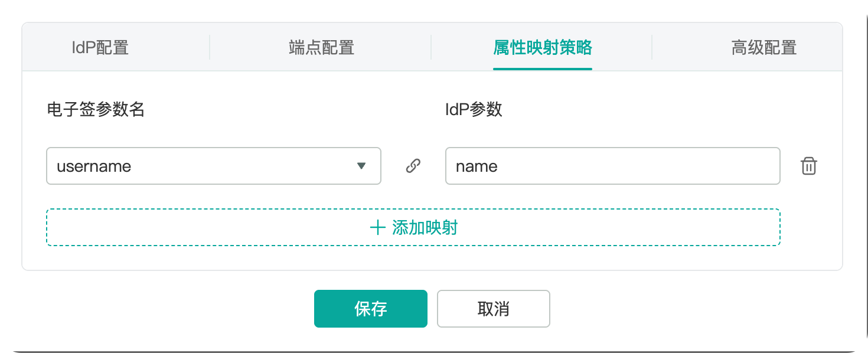The width and height of the screenshot is (868, 353).
Task: Click the 取消 button
Action: (x=493, y=309)
